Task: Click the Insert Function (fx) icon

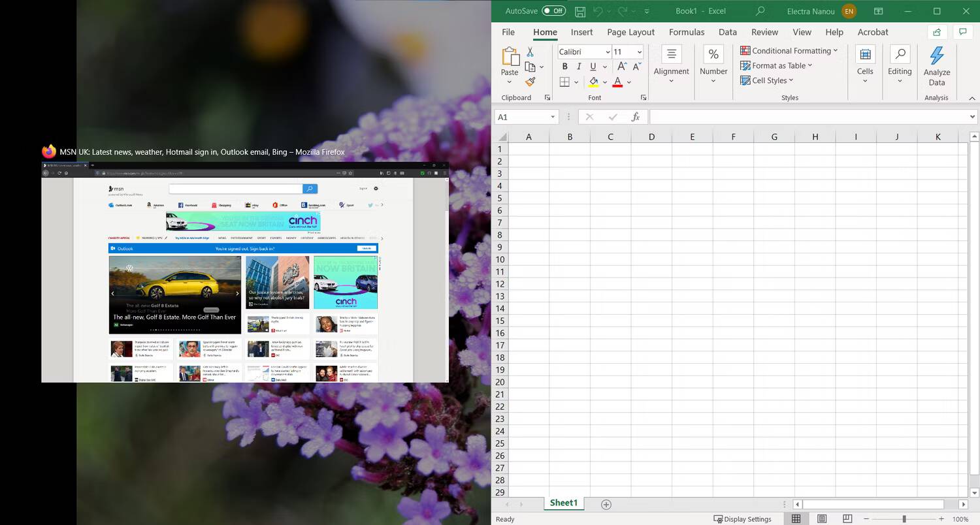Action: [636, 117]
